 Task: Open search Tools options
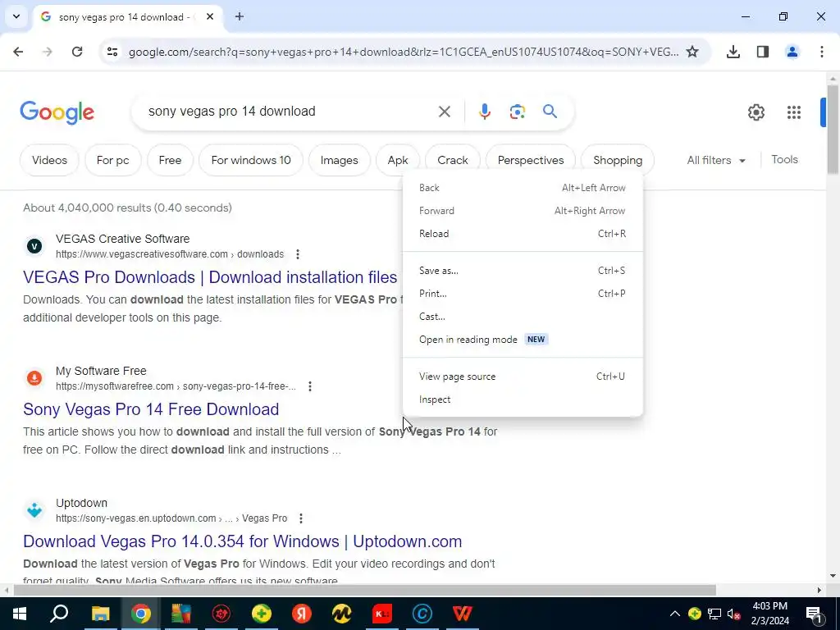click(x=784, y=160)
